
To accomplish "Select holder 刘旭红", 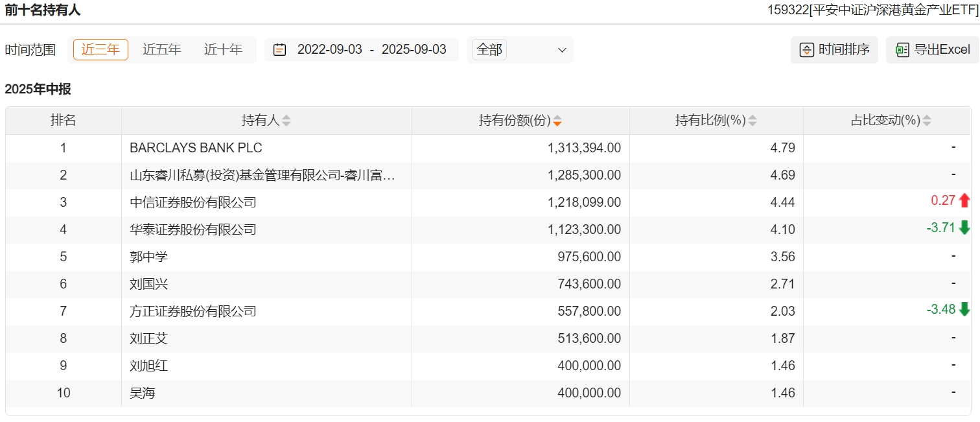I will (148, 366).
